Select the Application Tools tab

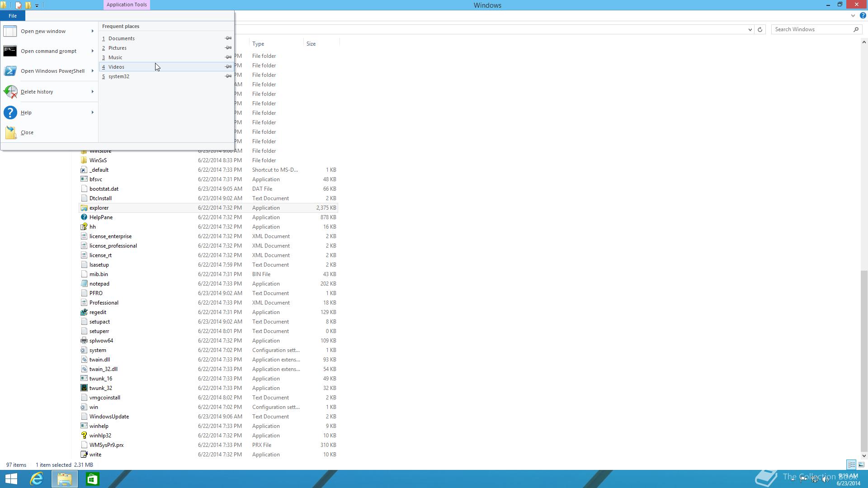click(x=127, y=5)
